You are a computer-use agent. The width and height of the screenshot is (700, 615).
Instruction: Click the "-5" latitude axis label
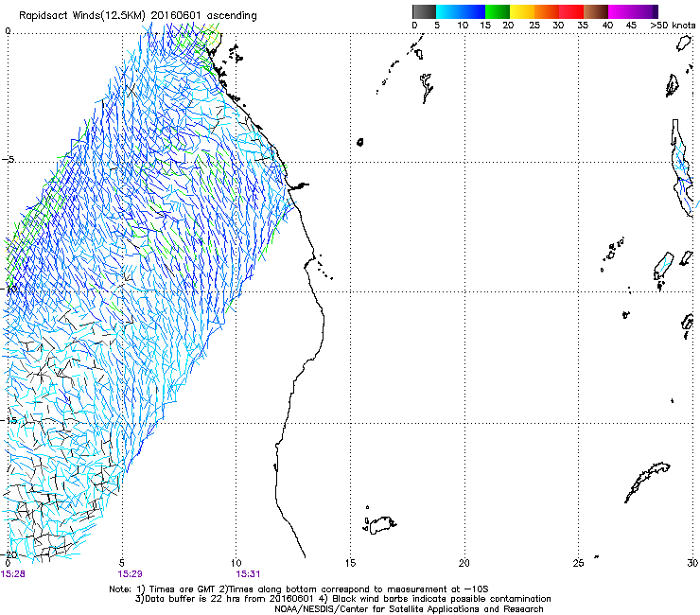coord(9,160)
